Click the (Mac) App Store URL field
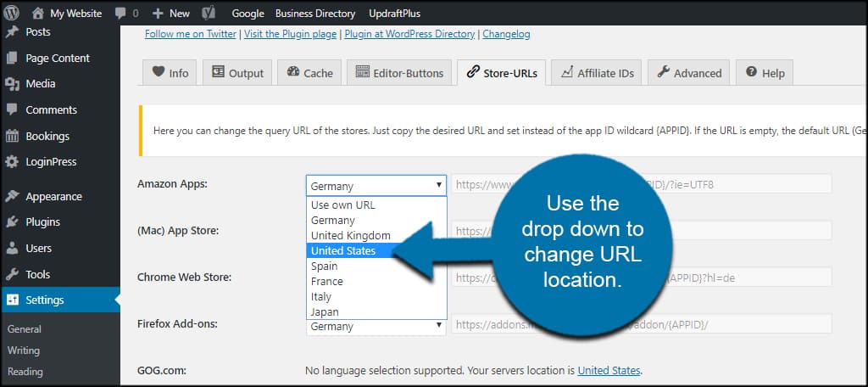 642,231
